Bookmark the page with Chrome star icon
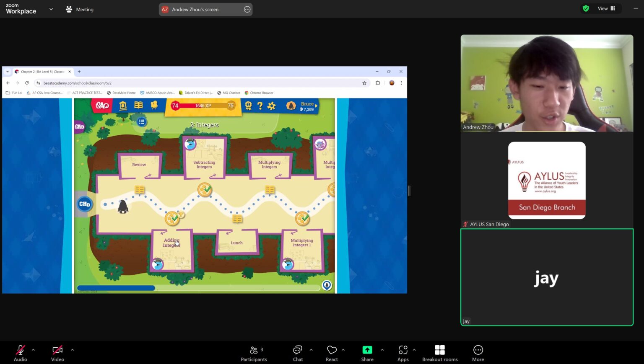This screenshot has height=364, width=644. 364,83
